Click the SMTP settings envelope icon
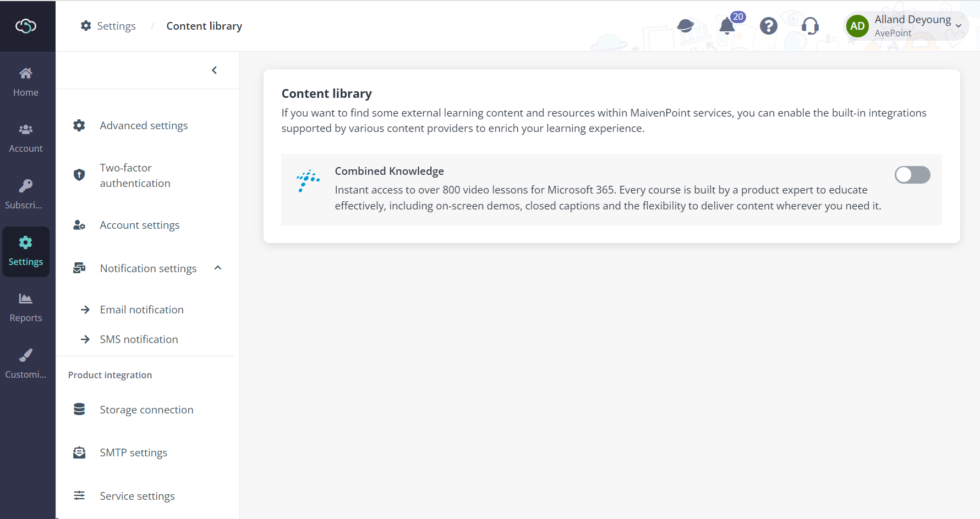Viewport: 980px width, 519px height. pyautogui.click(x=79, y=452)
